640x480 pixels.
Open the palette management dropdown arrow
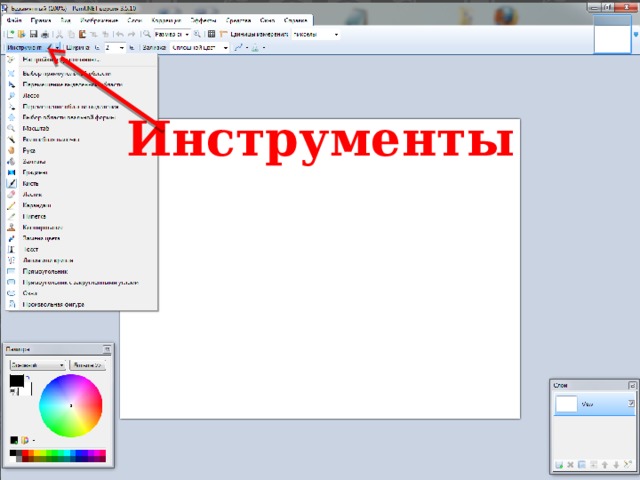click(x=33, y=440)
